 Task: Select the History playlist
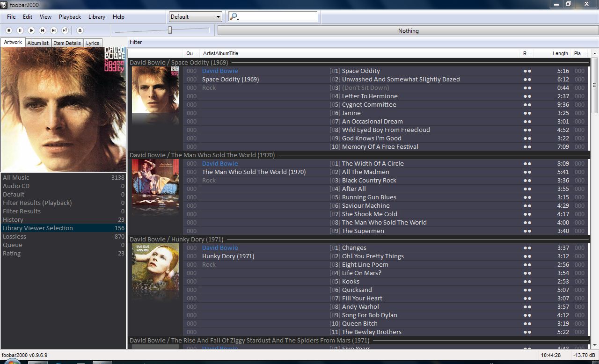tap(63, 219)
